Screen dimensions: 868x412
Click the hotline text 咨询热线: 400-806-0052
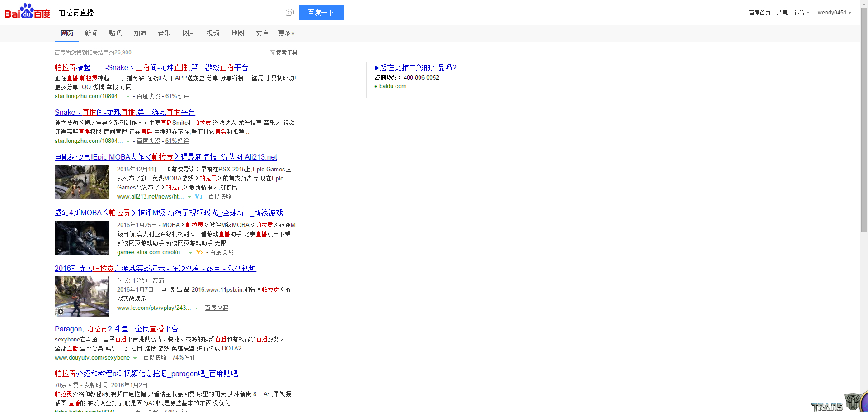pos(406,77)
